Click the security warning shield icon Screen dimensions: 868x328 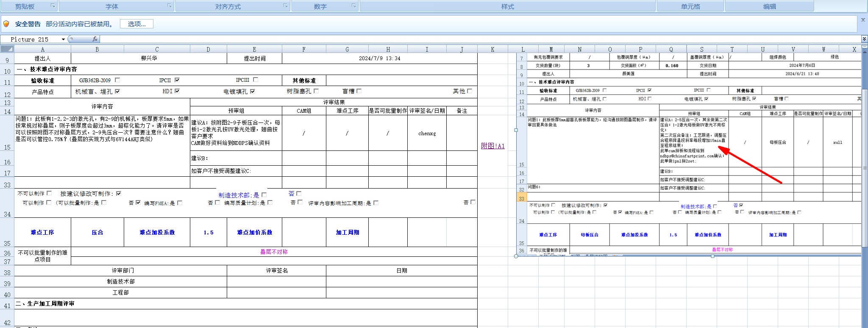pos(6,24)
